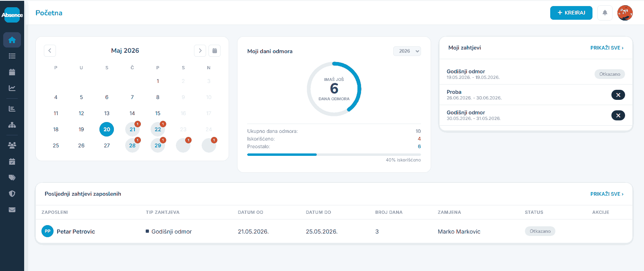Open the notifications bell
Screen dimensions: 644x271
pos(605,13)
